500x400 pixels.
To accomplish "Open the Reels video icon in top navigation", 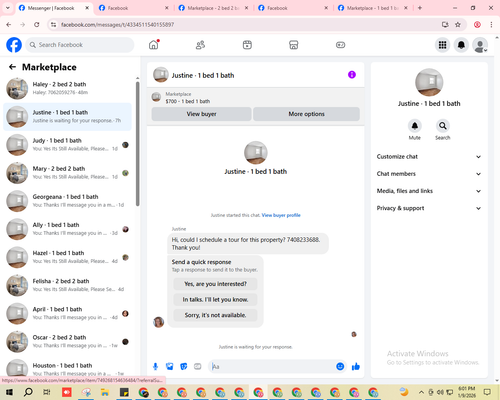I will click(x=247, y=45).
